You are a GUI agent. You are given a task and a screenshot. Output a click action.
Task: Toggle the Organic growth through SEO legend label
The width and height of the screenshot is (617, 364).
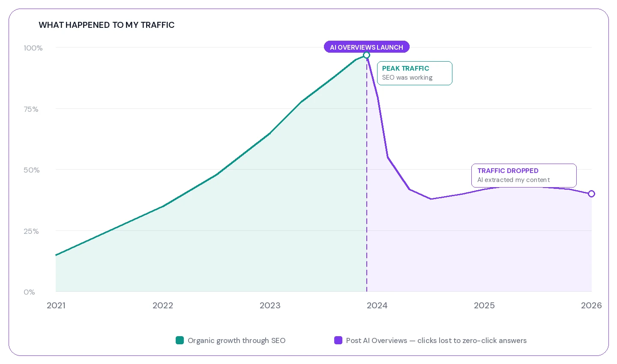tap(237, 340)
